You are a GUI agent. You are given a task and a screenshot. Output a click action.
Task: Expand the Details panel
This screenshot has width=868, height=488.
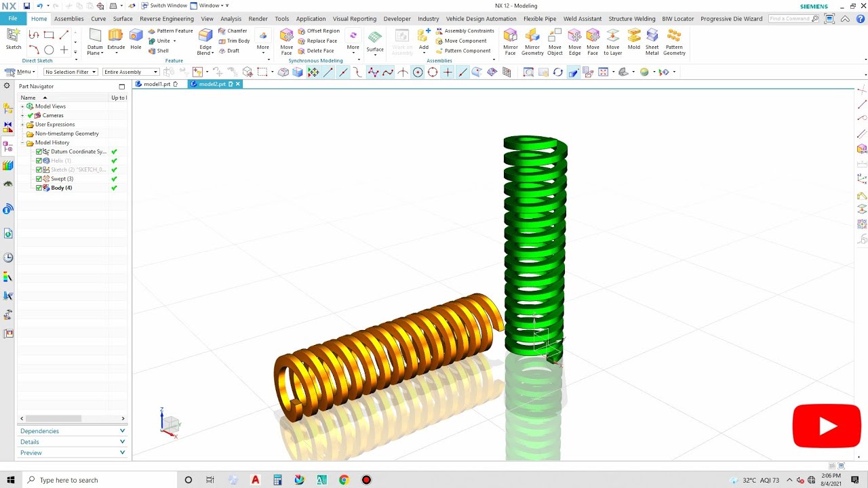coord(72,442)
